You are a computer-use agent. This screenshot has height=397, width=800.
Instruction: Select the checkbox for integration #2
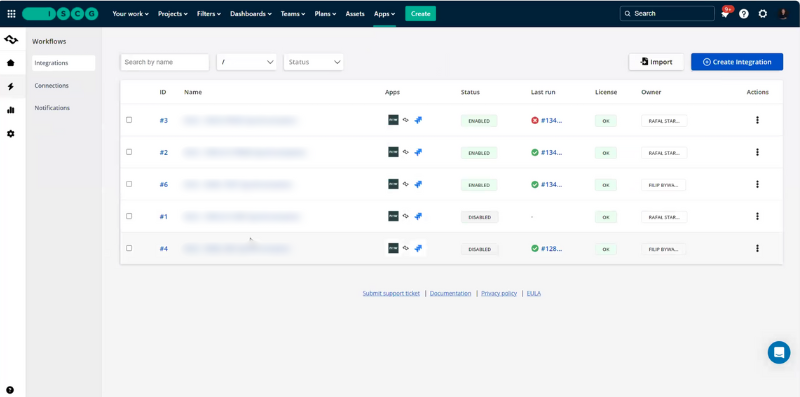(x=129, y=152)
